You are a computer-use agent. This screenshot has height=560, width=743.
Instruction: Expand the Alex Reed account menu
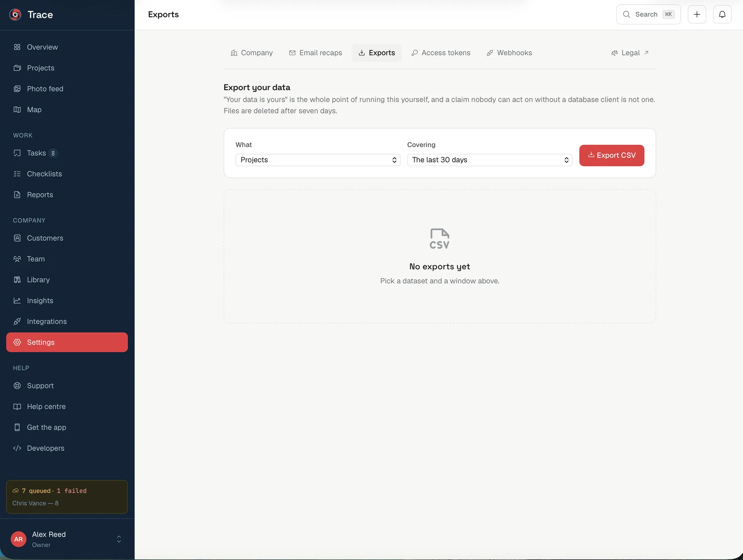(x=119, y=539)
